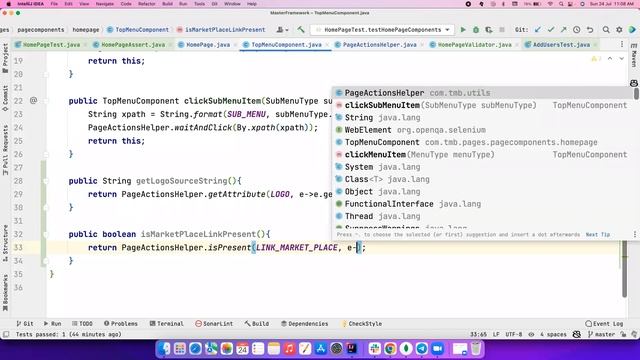The width and height of the screenshot is (640, 360).
Task: Show Git history clock icon
Action: pyautogui.click(x=577, y=30)
